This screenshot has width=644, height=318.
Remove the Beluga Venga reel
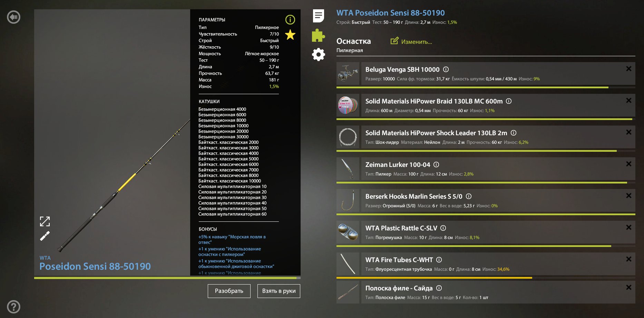pyautogui.click(x=628, y=69)
